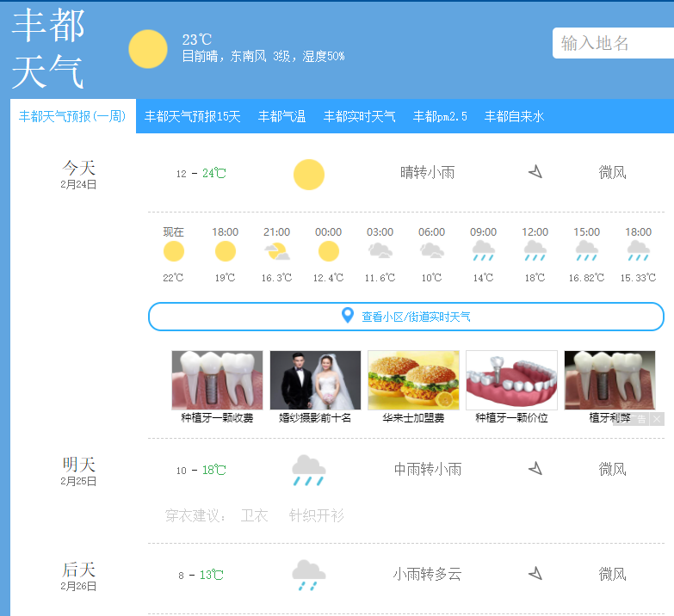This screenshot has width=674, height=616.
Task: Switch to the 丰都气温 tab
Action: point(281,116)
